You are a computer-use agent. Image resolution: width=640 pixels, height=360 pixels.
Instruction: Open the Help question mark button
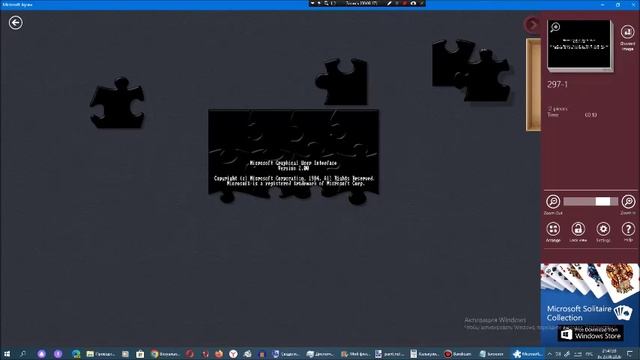click(628, 229)
